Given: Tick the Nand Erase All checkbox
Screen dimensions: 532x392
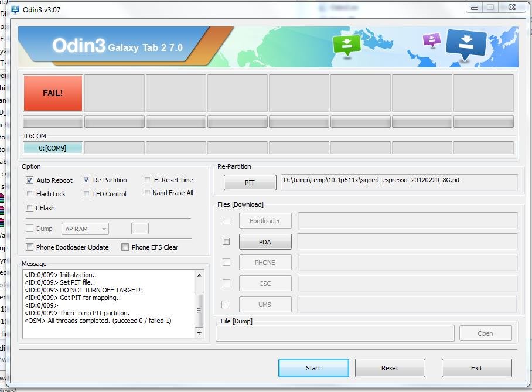Looking at the screenshot, I should (147, 193).
